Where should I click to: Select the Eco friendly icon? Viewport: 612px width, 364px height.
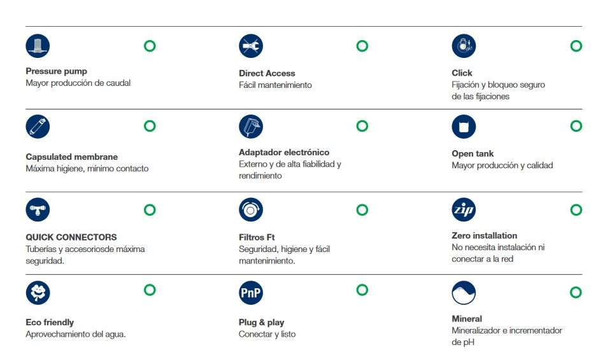tap(38, 293)
